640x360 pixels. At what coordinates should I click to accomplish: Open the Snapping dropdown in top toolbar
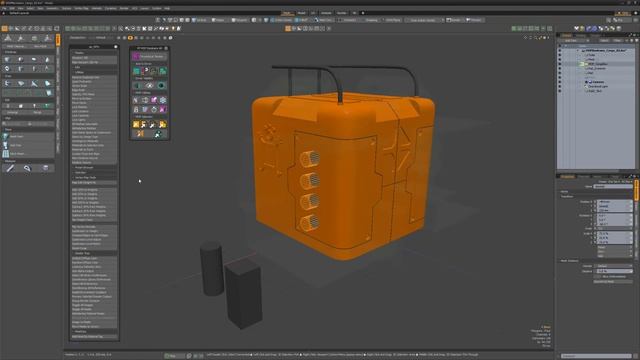[371, 20]
